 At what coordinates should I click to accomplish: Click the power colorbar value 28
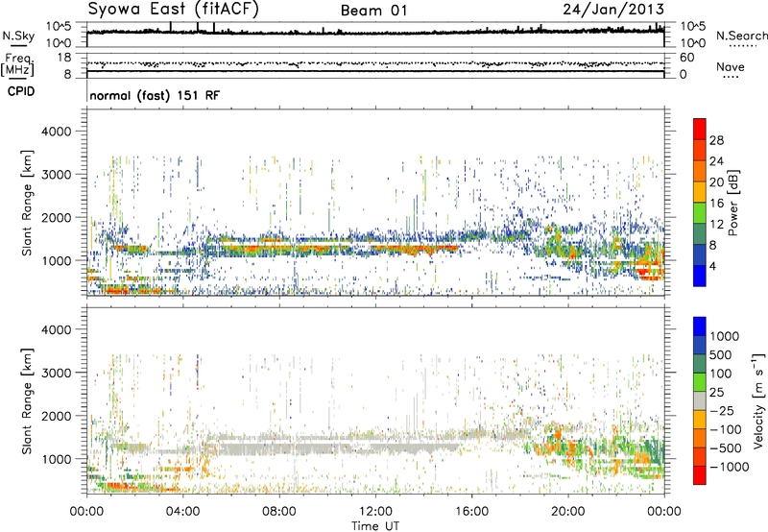click(x=716, y=140)
